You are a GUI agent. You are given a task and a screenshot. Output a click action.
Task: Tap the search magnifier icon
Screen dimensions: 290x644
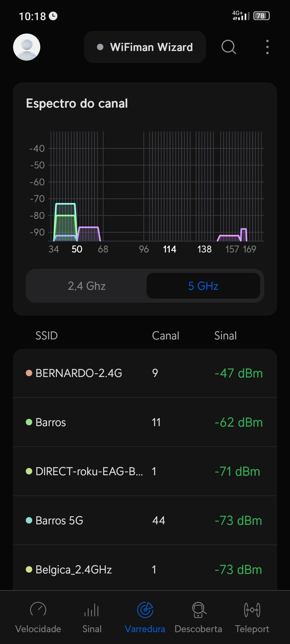click(x=229, y=47)
